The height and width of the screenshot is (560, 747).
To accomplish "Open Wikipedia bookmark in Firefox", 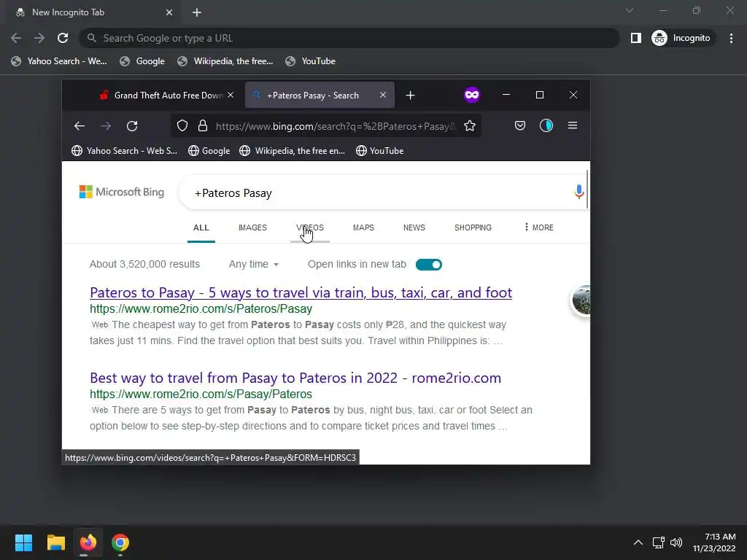I will tap(292, 151).
